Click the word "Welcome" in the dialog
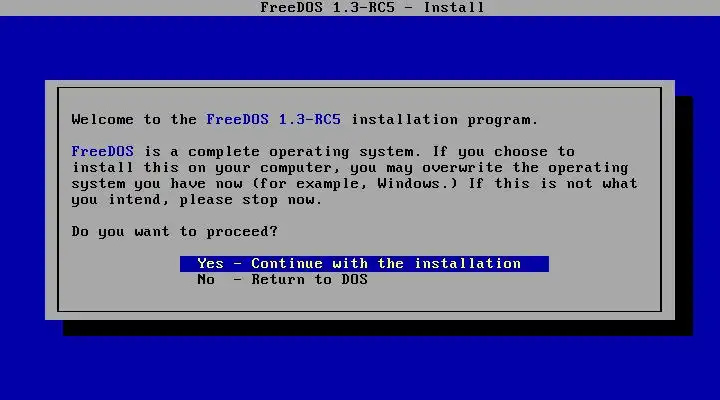720x400 pixels. (102, 119)
